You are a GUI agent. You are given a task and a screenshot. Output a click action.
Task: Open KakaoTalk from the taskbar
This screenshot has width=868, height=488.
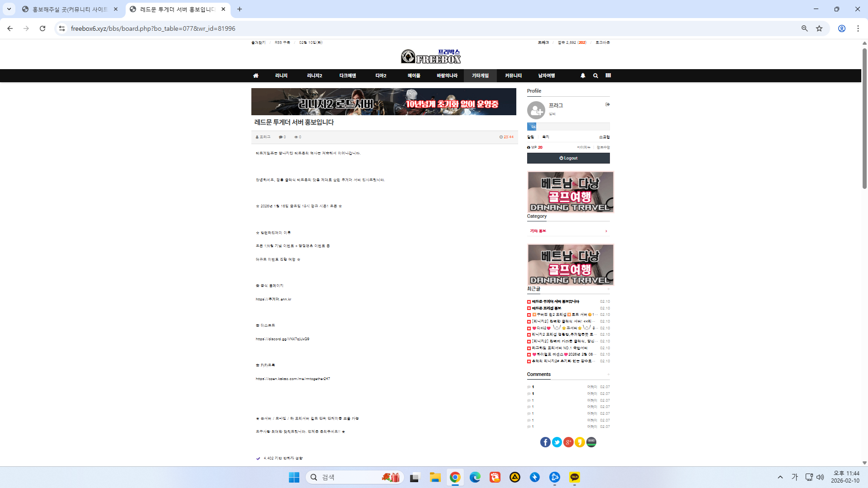575,477
